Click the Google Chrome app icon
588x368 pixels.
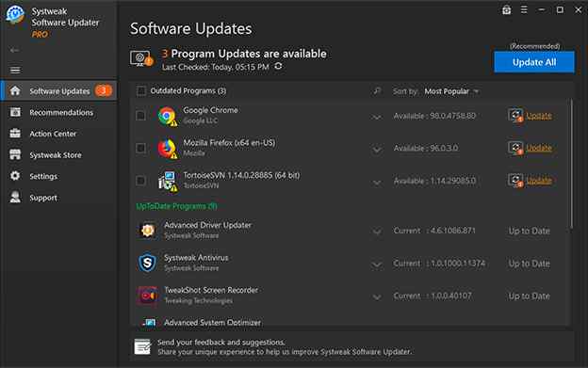(167, 116)
